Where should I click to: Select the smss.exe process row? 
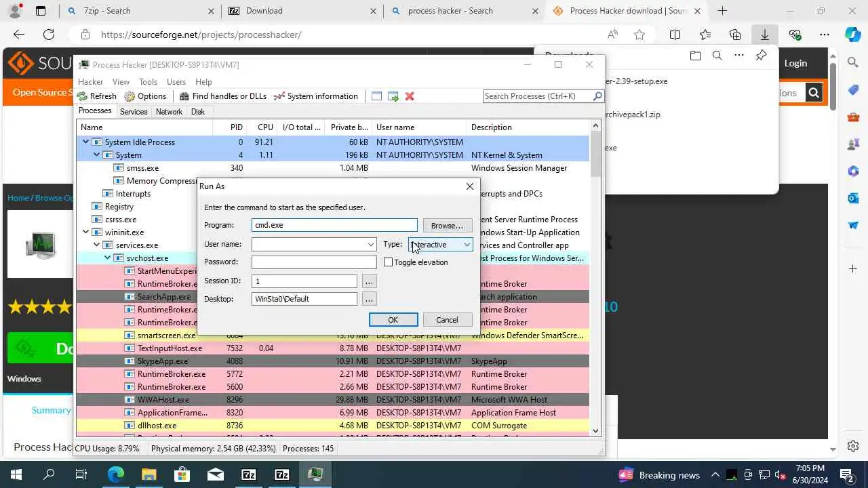(x=333, y=167)
